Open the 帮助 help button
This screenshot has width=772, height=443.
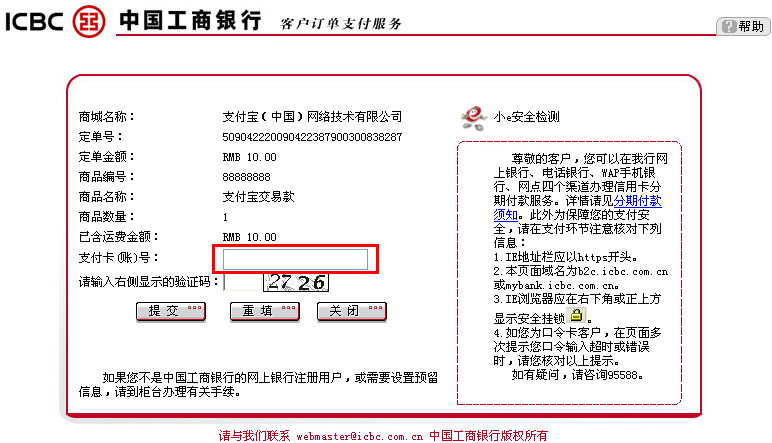coord(743,26)
